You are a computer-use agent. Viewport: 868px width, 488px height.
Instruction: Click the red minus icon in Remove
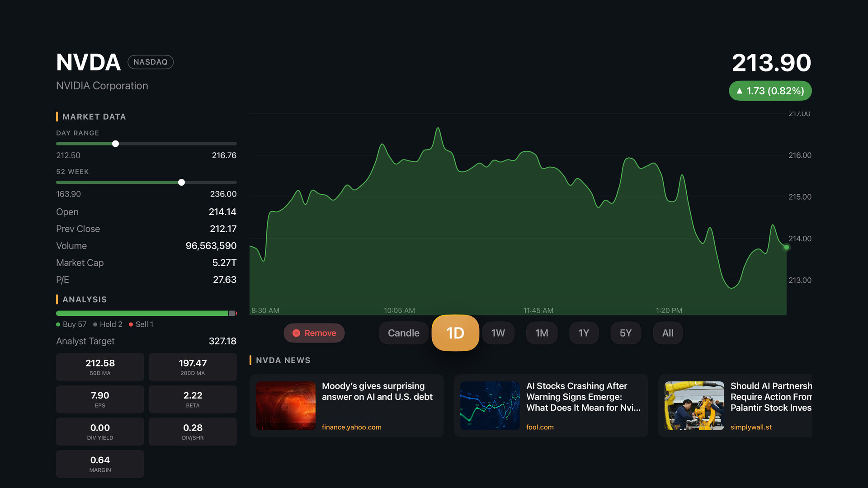point(296,333)
